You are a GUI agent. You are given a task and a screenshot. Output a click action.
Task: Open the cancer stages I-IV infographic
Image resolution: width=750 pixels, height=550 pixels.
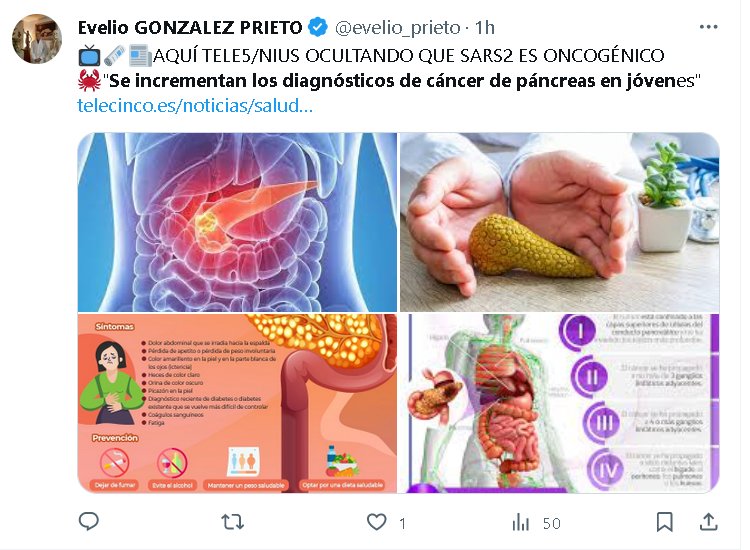(560, 403)
